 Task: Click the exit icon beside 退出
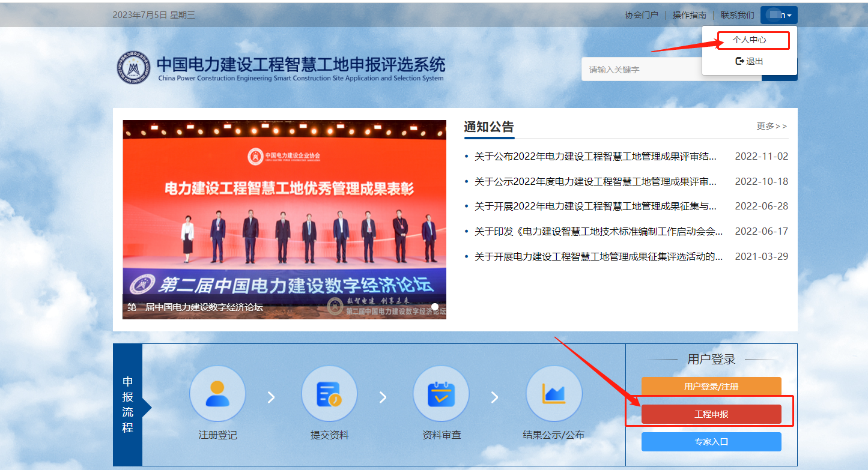tap(740, 61)
